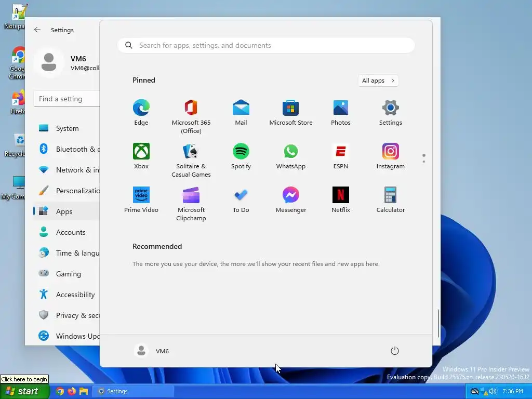Click the power button in Start menu

coord(395,351)
